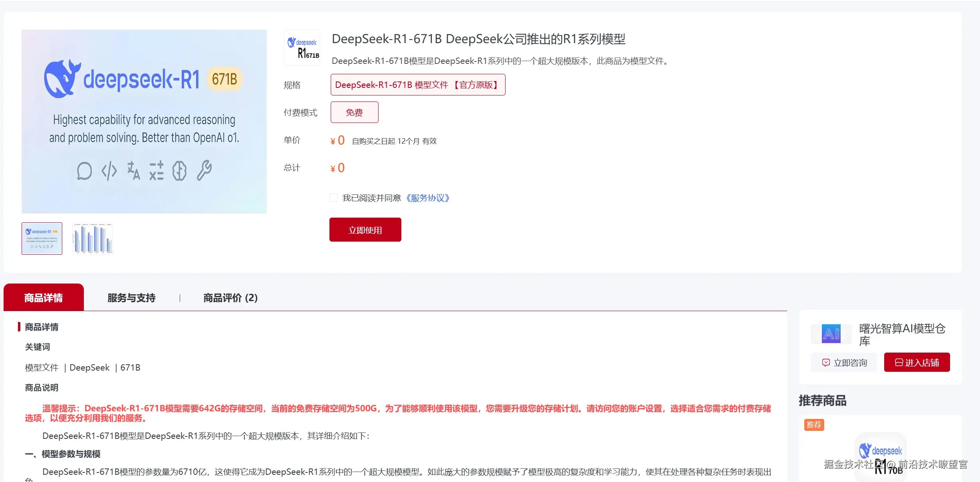Click the DeepSeek R1 671B logo beside the title
The height and width of the screenshot is (482, 980).
(302, 48)
